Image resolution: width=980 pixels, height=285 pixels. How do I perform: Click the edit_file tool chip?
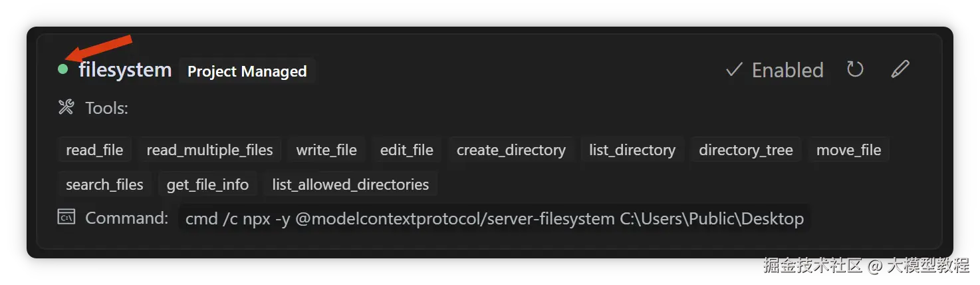pyautogui.click(x=406, y=150)
